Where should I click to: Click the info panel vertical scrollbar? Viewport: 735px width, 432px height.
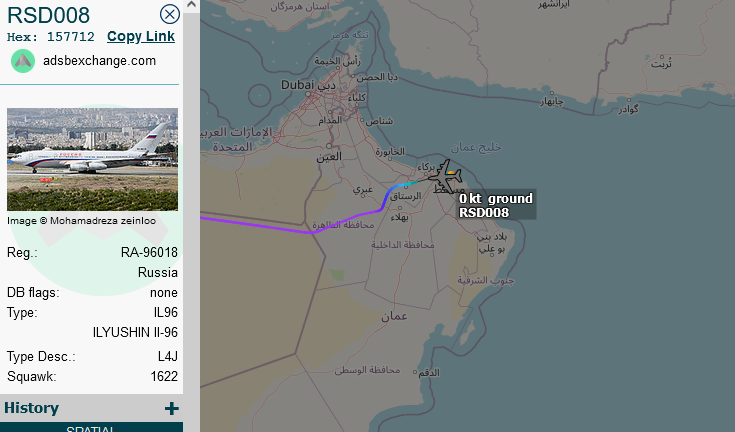coord(190,200)
